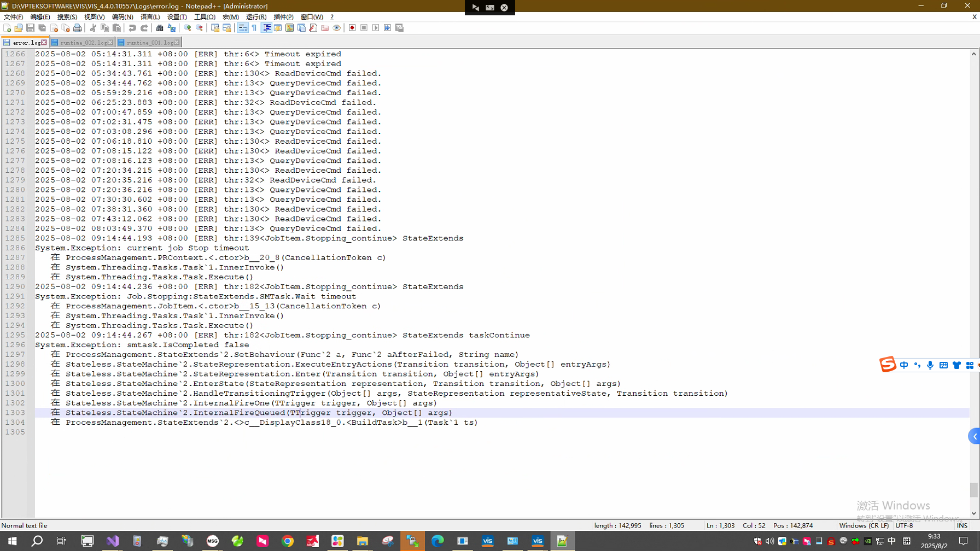Switch to the runtime_002.log tab
This screenshot has height=551, width=980.
tap(83, 43)
